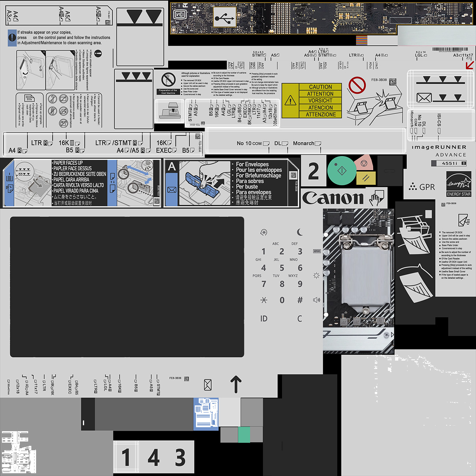Click the yellow warning triangle icon
This screenshot has width=476, height=476.
point(290,100)
